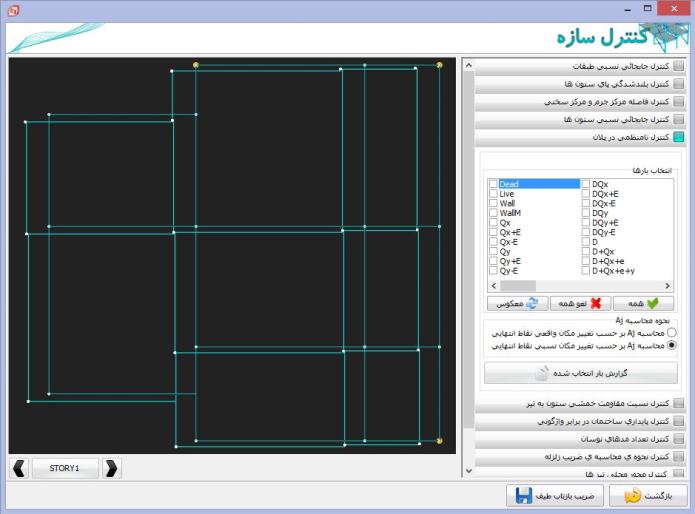Click the STORY1 label button
This screenshot has width=695, height=514.
pos(65,467)
